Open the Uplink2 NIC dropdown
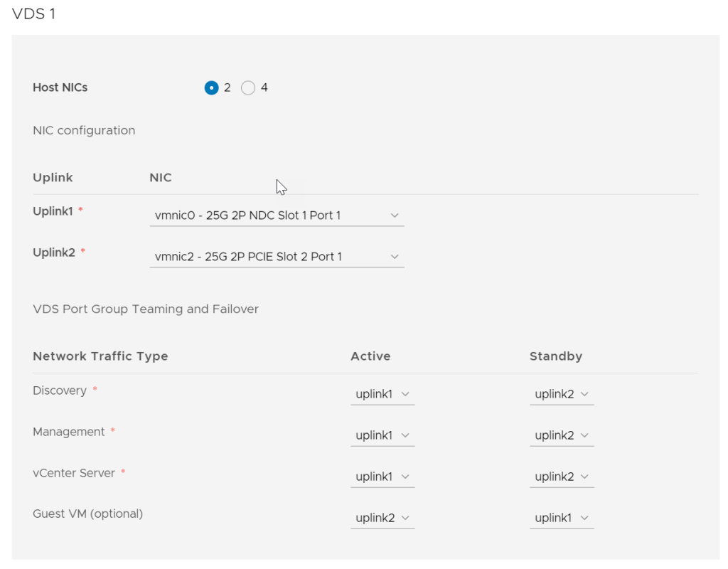Viewport: 728px width, 569px height. tap(276, 257)
